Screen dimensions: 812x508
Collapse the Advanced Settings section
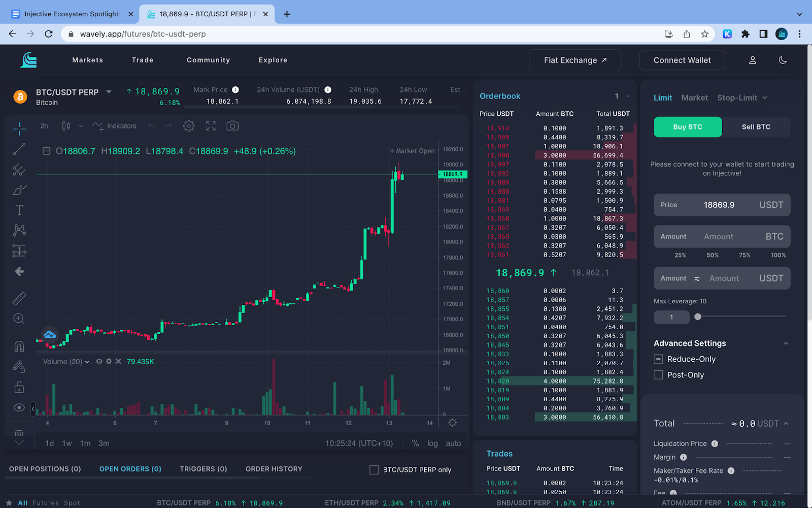786,343
